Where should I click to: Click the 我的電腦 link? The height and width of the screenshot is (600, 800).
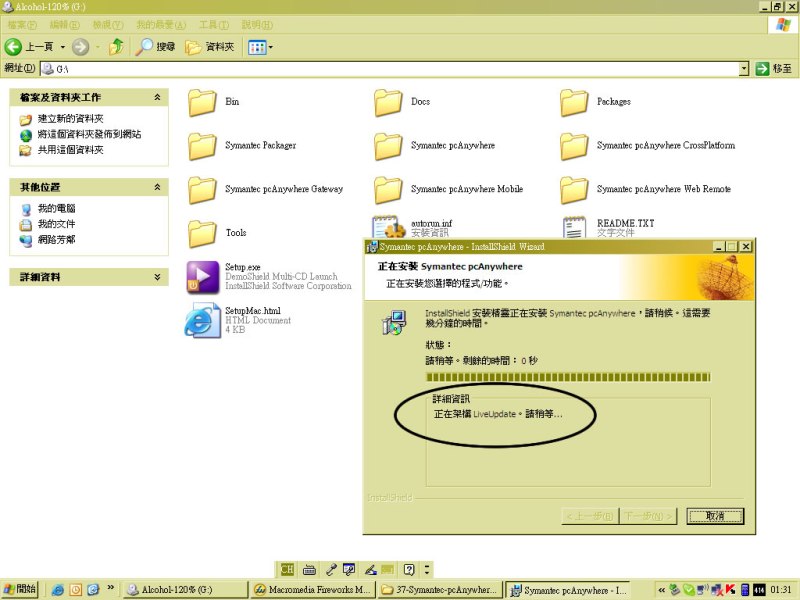click(56, 208)
